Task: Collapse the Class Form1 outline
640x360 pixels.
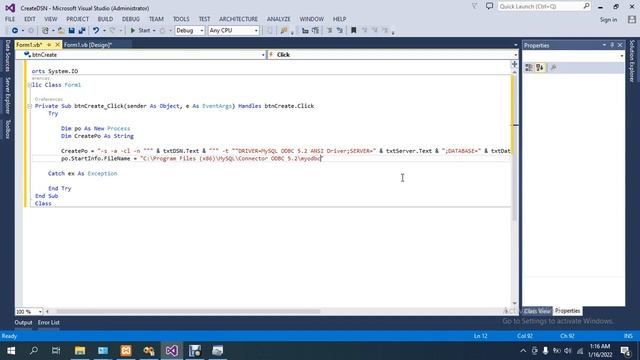Action: point(29,85)
